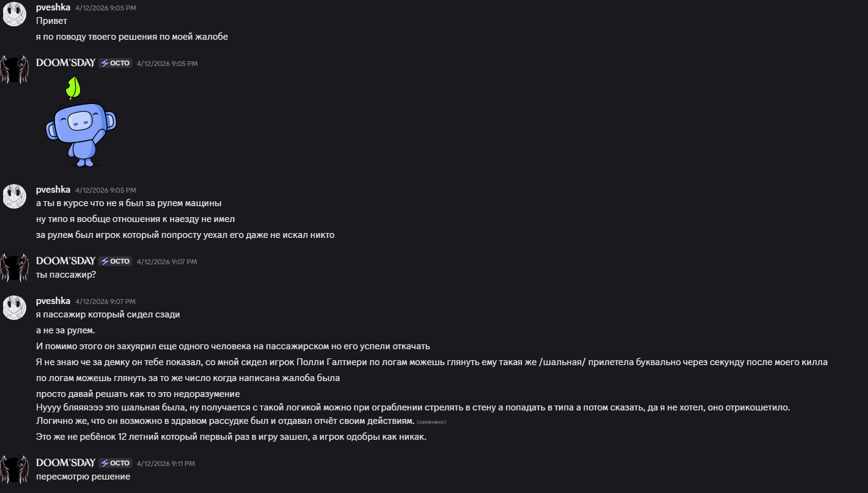The width and height of the screenshot is (868, 493).
Task: Click the OCTO tag above "пересмотрю решение"
Action: tap(116, 463)
